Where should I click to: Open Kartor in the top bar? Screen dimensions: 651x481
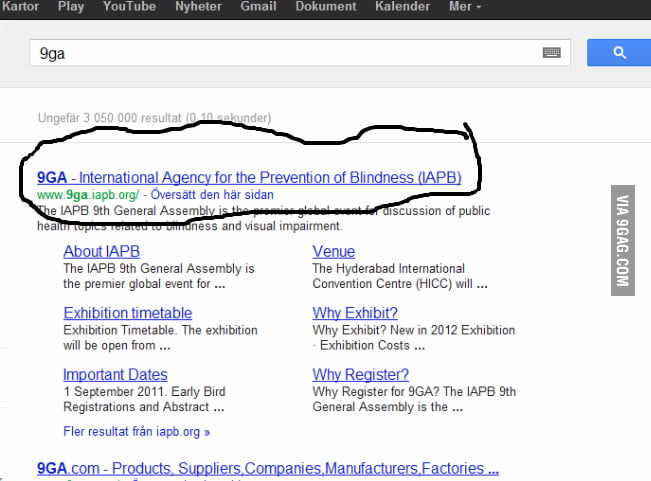tap(20, 6)
